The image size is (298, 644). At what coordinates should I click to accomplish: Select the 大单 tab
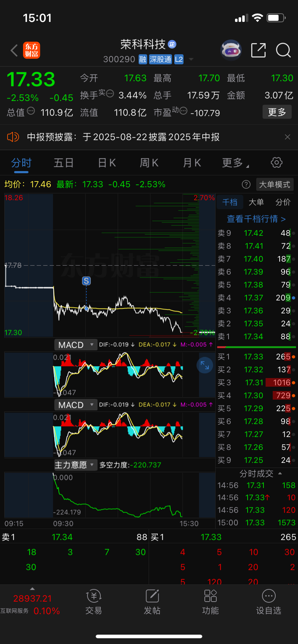coord(256,202)
